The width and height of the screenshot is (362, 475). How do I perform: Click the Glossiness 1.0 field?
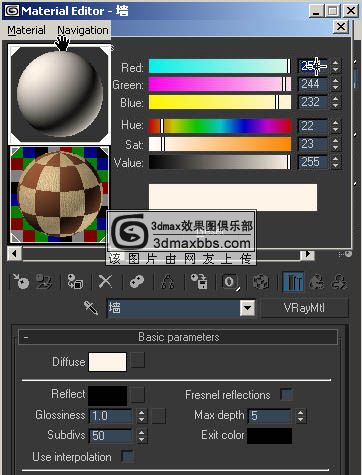pos(111,416)
